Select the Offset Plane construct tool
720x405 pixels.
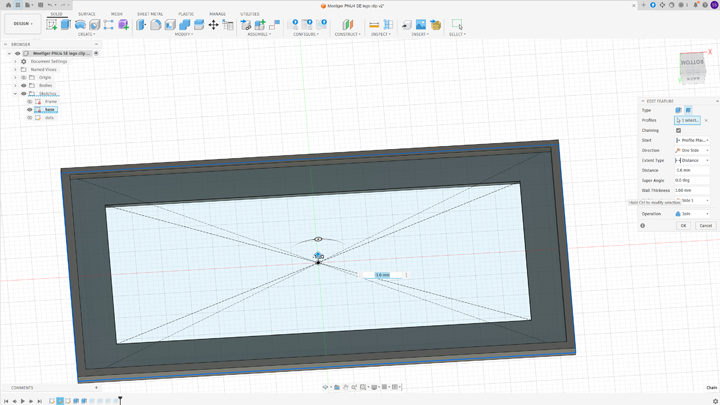coord(348,24)
